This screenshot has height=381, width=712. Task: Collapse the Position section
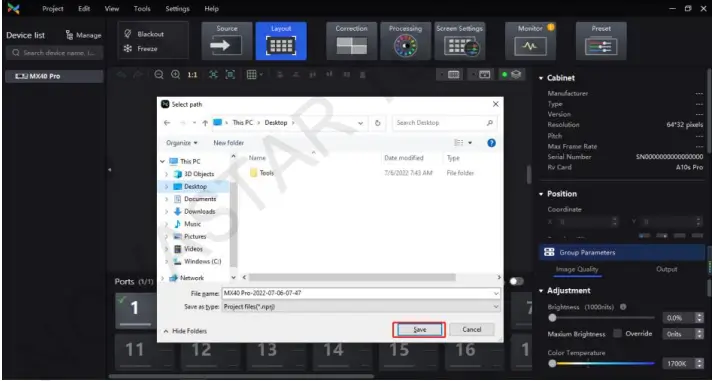(541, 194)
